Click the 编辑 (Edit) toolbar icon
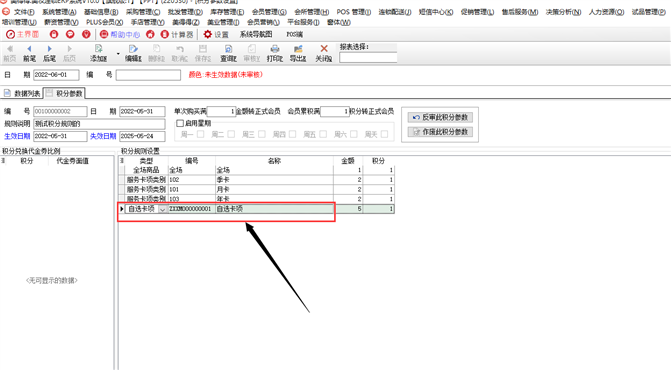Viewport: 671px width, 370px height. (133, 49)
